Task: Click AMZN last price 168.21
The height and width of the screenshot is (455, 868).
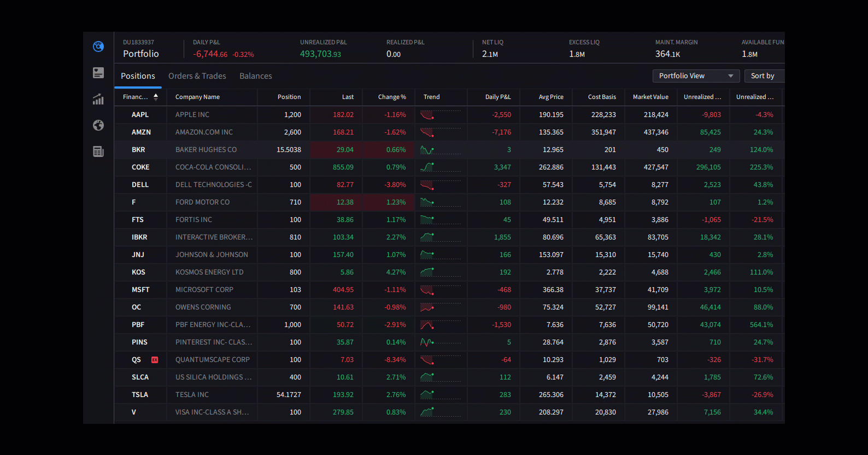Action: (343, 132)
